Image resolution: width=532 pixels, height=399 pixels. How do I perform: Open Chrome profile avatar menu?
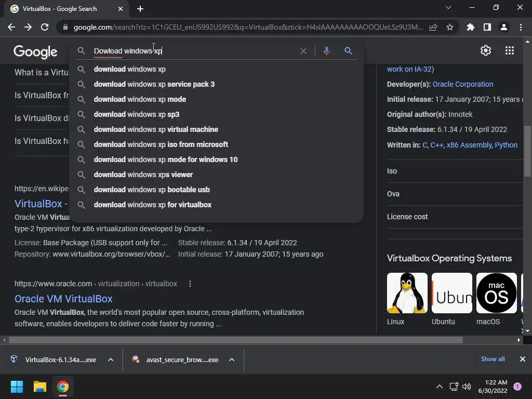pos(504,27)
